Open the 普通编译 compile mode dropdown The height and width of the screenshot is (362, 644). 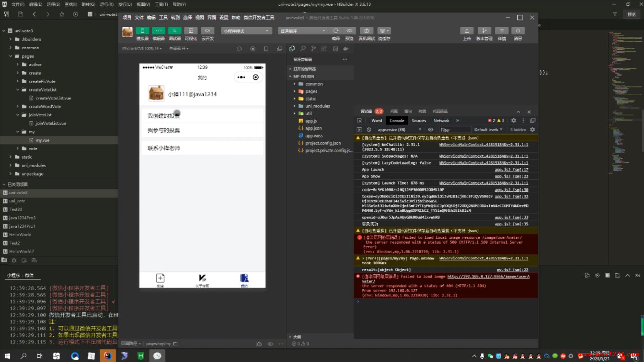[x=303, y=31]
